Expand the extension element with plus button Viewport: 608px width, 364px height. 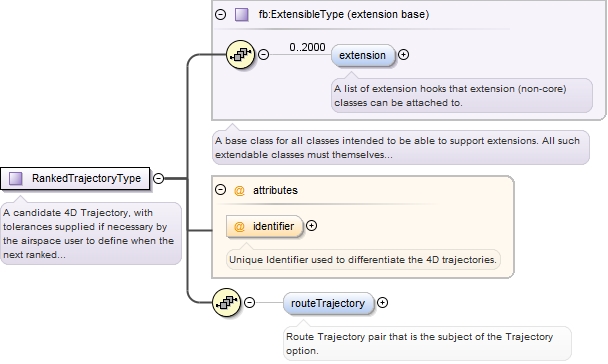click(x=403, y=55)
